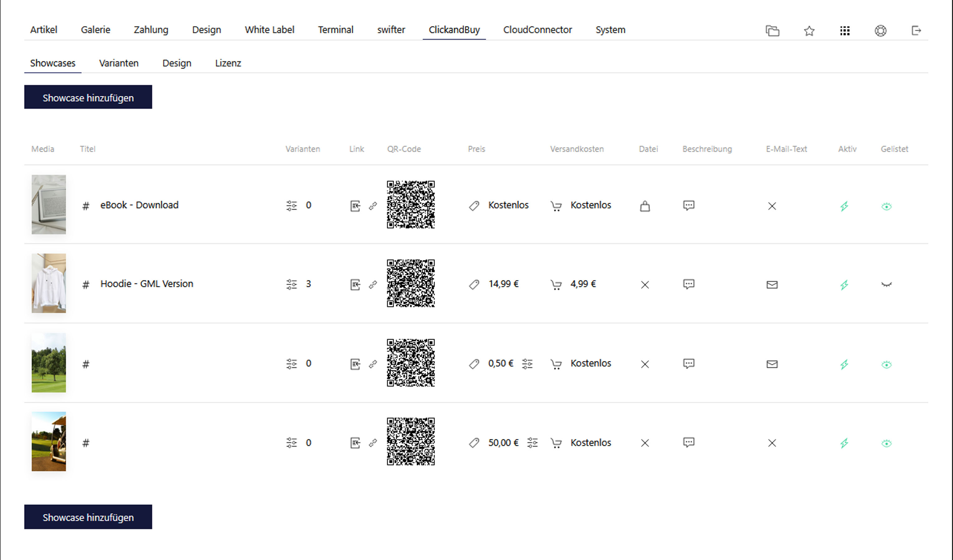Open the Varianten sub-tab
Viewport: 953px width, 560px height.
(x=119, y=63)
